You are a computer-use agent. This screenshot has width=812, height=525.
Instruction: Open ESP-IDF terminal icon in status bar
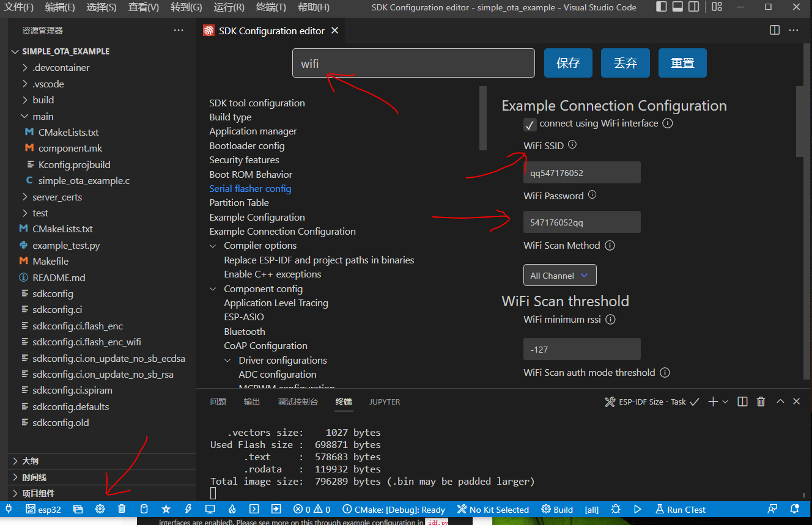254,509
